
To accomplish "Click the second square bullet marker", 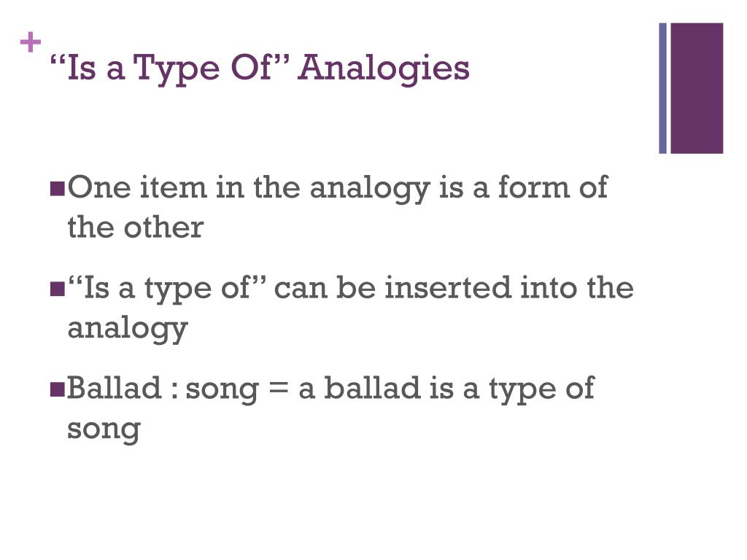I will pyautogui.click(x=57, y=289).
